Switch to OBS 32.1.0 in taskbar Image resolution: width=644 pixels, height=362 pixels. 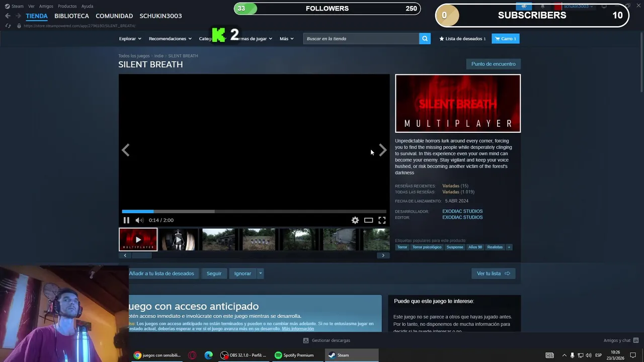(x=244, y=355)
